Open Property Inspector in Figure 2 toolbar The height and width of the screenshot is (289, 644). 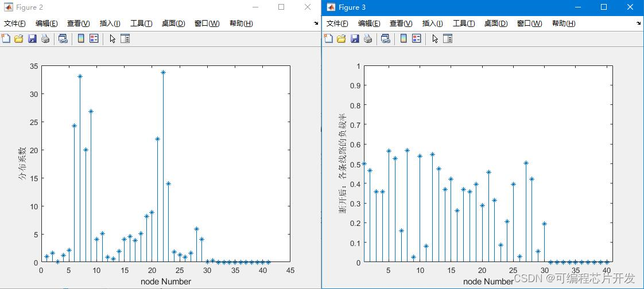pyautogui.click(x=125, y=38)
